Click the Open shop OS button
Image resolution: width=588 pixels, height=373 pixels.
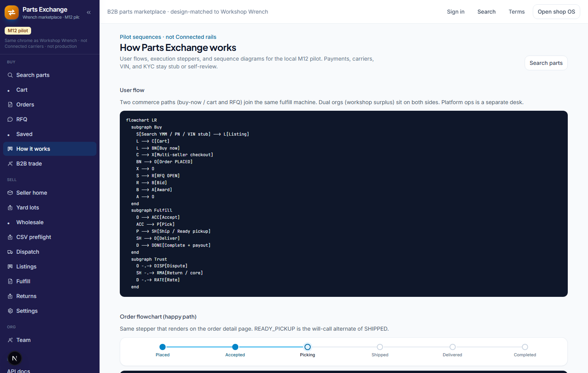pos(556,12)
